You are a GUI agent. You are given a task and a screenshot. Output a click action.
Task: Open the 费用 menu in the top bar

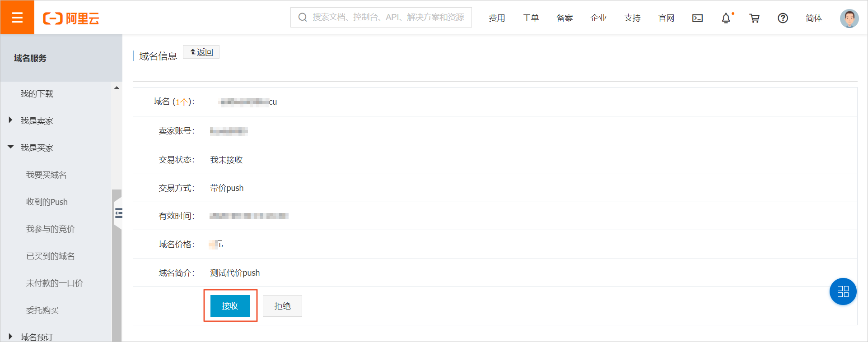pyautogui.click(x=497, y=18)
